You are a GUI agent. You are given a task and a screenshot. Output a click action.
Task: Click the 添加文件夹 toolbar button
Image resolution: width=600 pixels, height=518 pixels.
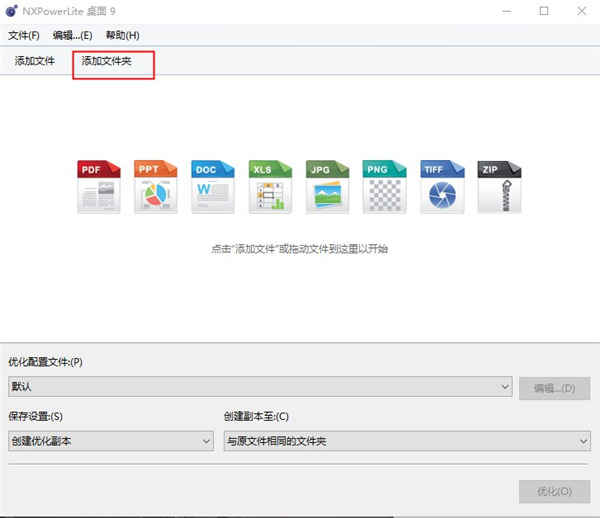[106, 61]
